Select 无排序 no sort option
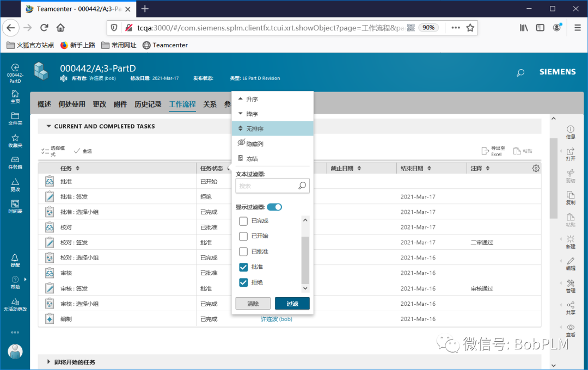This screenshot has width=588, height=370. (273, 128)
